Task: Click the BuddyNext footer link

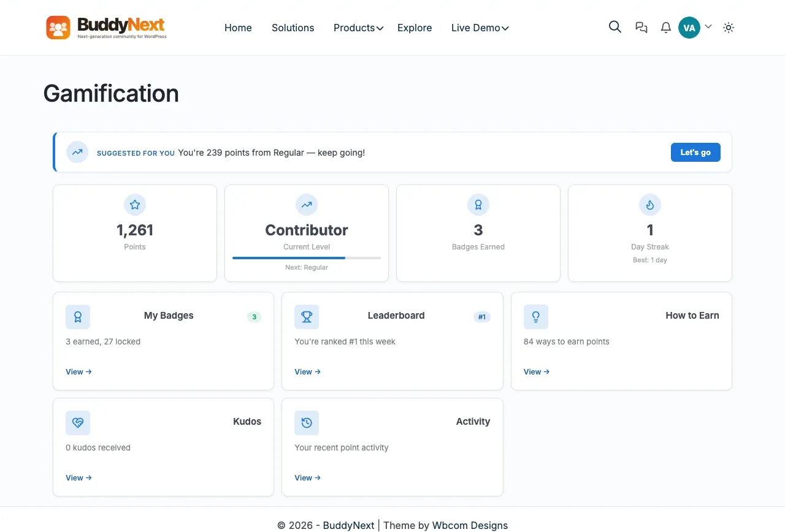Action: [349, 525]
